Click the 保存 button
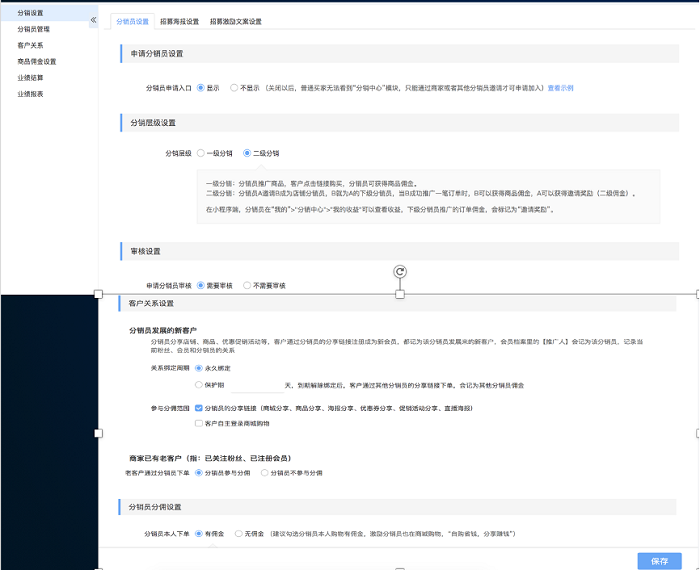 (x=659, y=561)
